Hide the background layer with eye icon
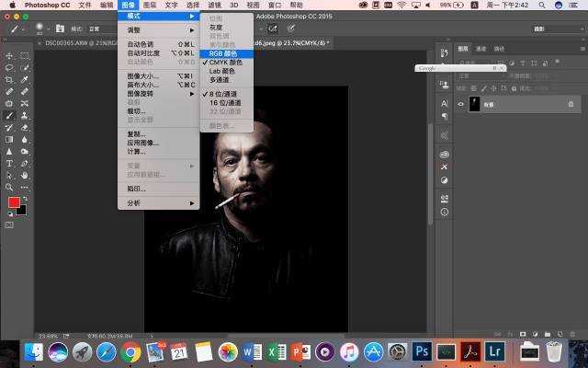This screenshot has height=368, width=588. coord(461,105)
